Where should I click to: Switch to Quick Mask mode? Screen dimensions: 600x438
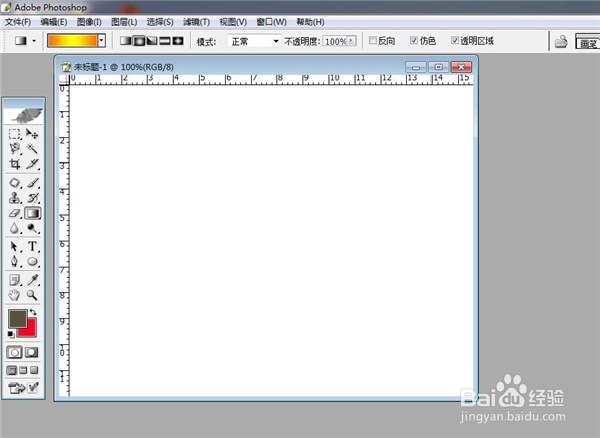click(x=32, y=352)
